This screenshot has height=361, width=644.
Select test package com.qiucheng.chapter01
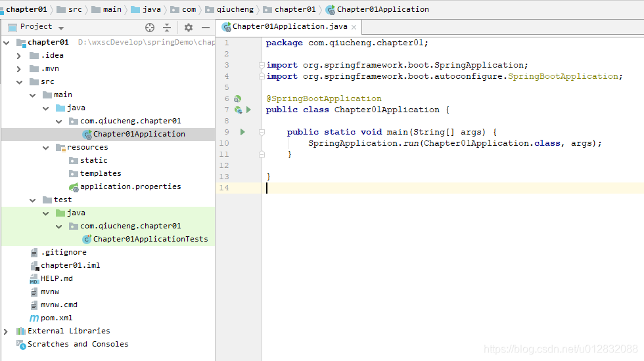pos(130,226)
